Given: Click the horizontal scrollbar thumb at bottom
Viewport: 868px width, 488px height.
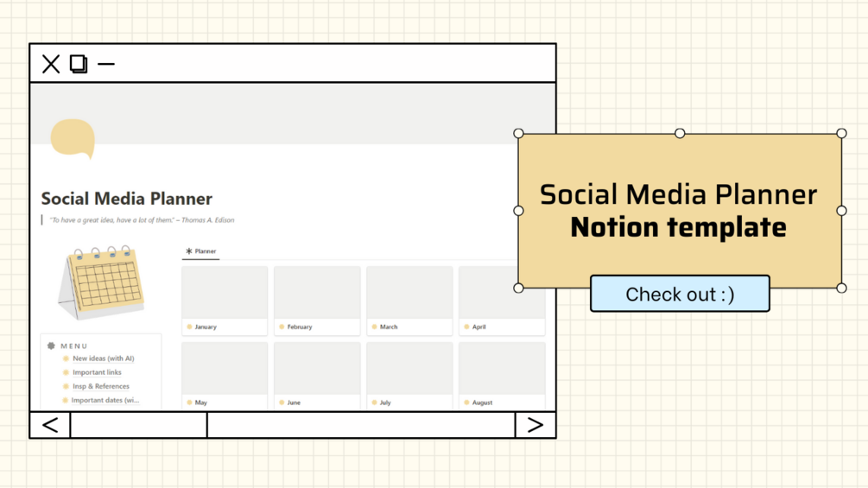Looking at the screenshot, I should (138, 425).
